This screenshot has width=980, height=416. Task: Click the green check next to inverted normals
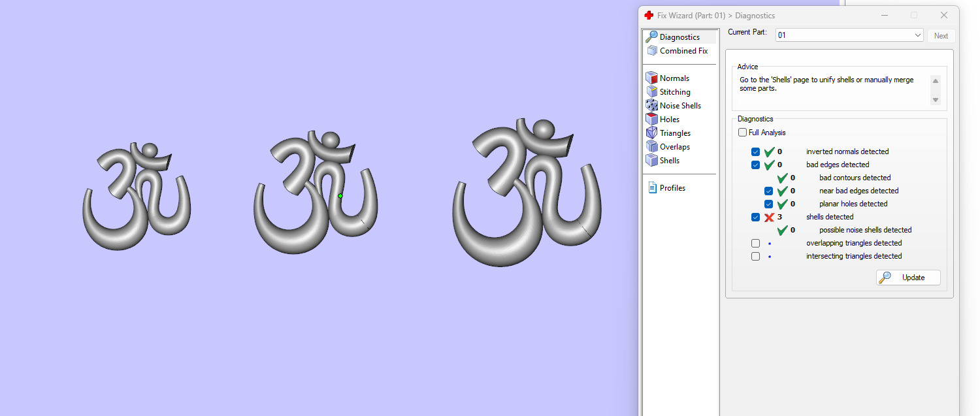[769, 152]
